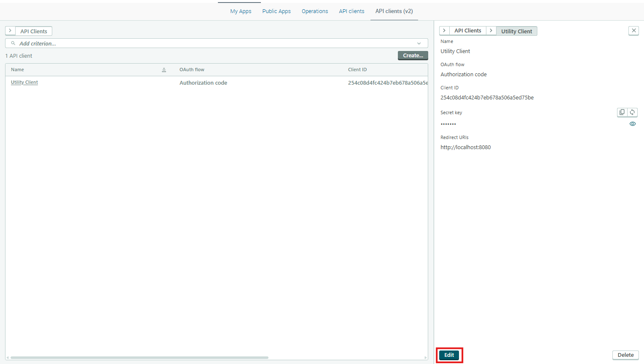The width and height of the screenshot is (644, 364).
Task: Click the horizontal scrollbar under the table
Action: [139, 358]
